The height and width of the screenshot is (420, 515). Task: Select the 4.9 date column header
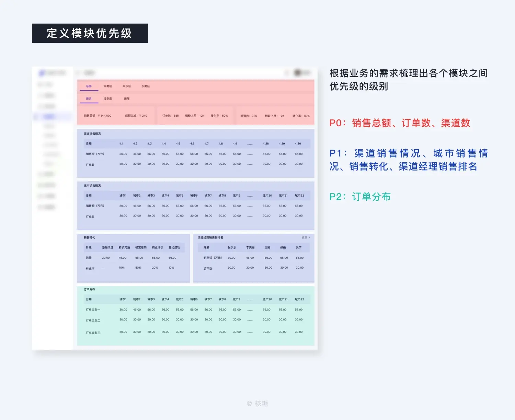point(235,143)
